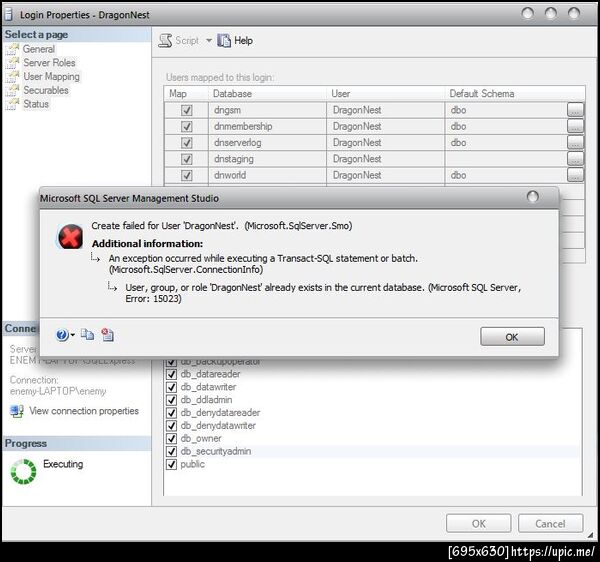
Task: Toggle the public role checkbox
Action: click(x=171, y=464)
